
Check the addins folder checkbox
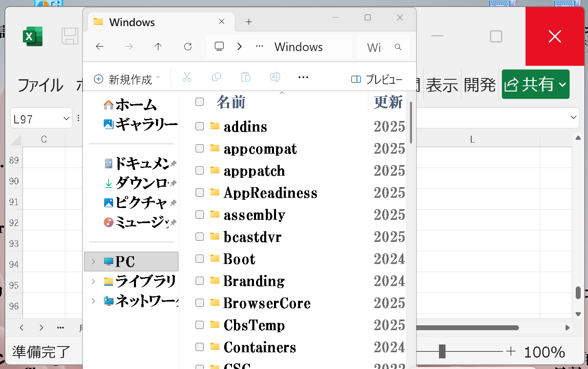[x=200, y=126]
